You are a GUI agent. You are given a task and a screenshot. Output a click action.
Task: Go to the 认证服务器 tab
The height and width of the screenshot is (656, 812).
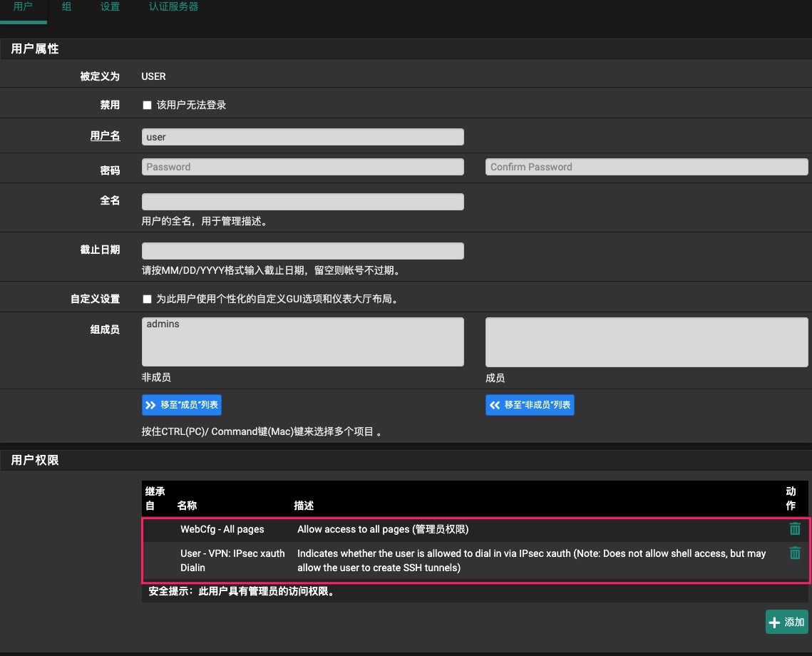coord(173,7)
